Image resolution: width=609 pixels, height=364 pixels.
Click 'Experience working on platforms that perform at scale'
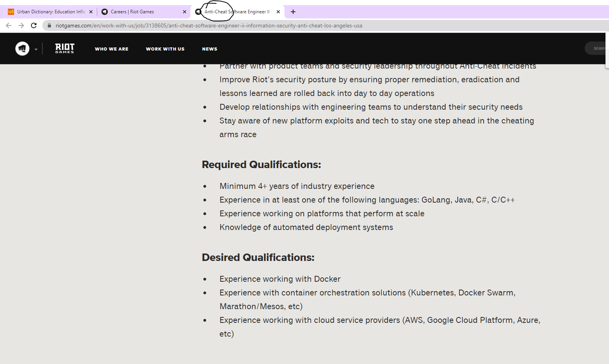click(x=322, y=214)
